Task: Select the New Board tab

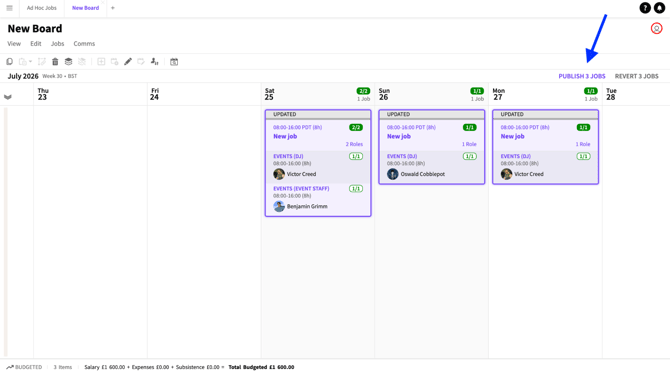Action: [85, 8]
